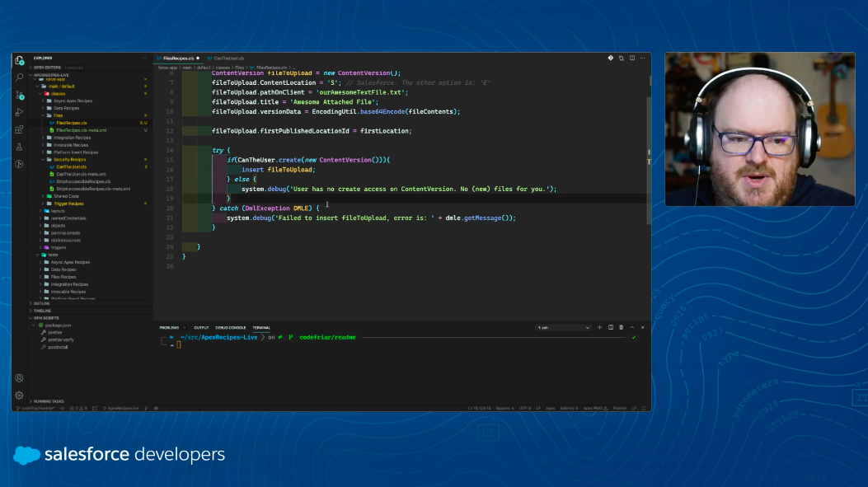
Task: Collapse the package.json node in NPM Scripts
Action: pos(58,325)
